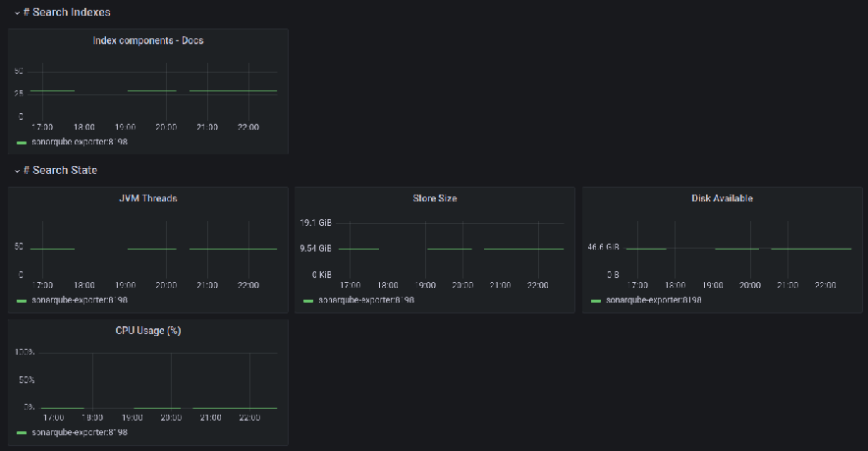Collapse the Search Indexes row chevron
The height and width of the screenshot is (451, 868).
click(18, 13)
